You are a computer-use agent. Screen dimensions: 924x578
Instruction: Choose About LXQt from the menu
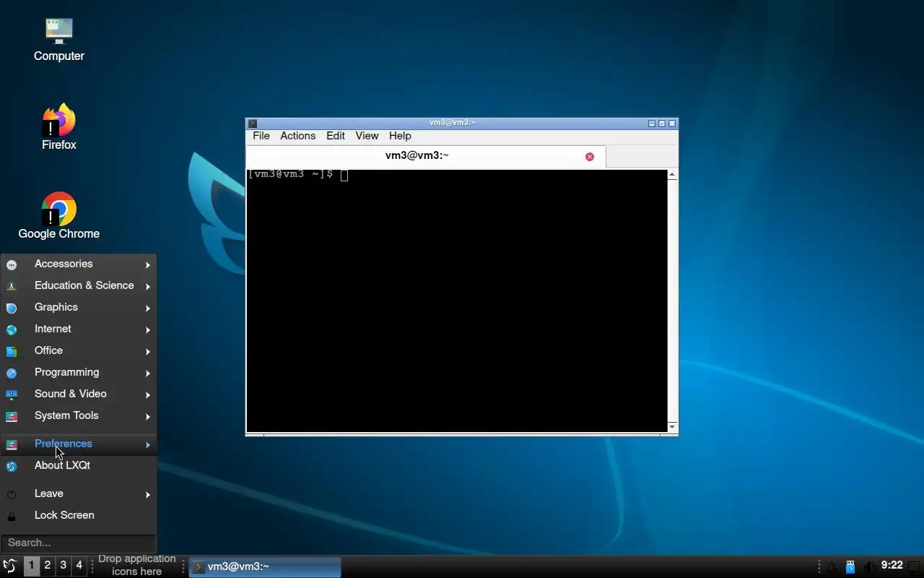coord(79,466)
